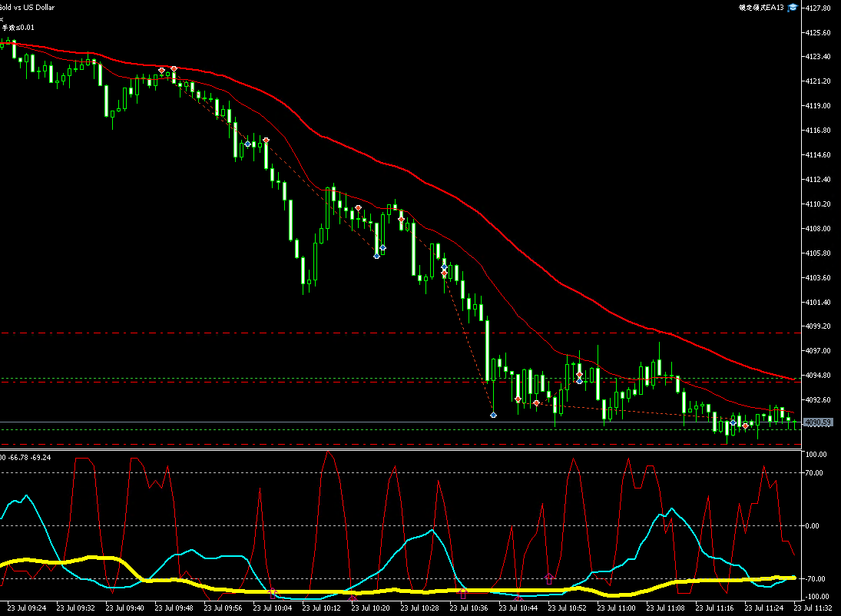
Task: Click the red sell arrow above the 10:52 candle
Action: click(x=579, y=375)
